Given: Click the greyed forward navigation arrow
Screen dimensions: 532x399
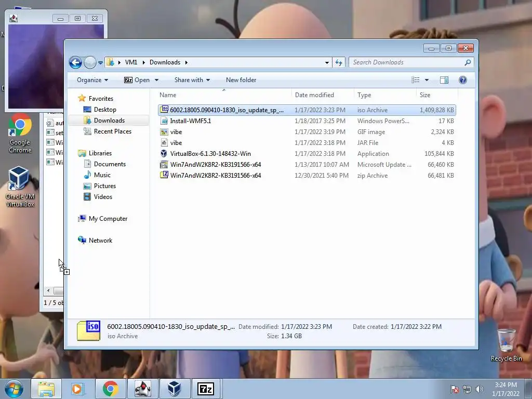Looking at the screenshot, I should tap(90, 62).
